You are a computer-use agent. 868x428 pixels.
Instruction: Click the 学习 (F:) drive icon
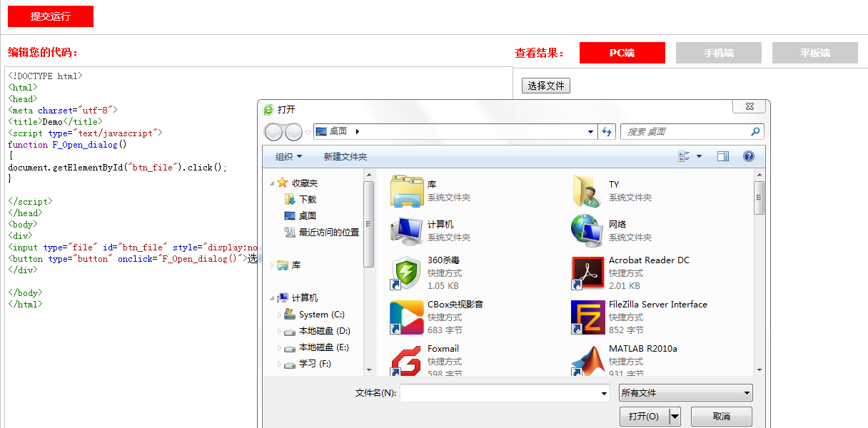tap(290, 365)
